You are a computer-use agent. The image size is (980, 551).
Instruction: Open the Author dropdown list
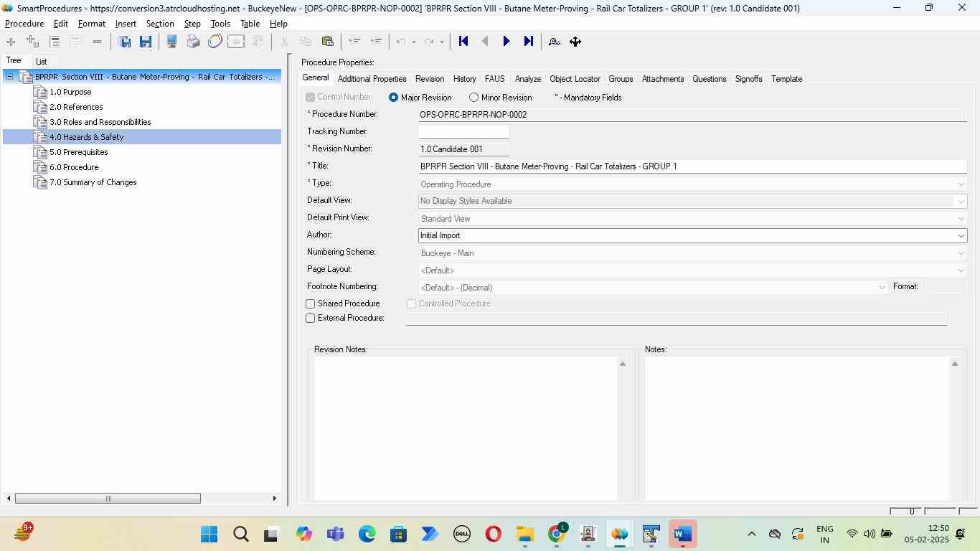point(961,236)
